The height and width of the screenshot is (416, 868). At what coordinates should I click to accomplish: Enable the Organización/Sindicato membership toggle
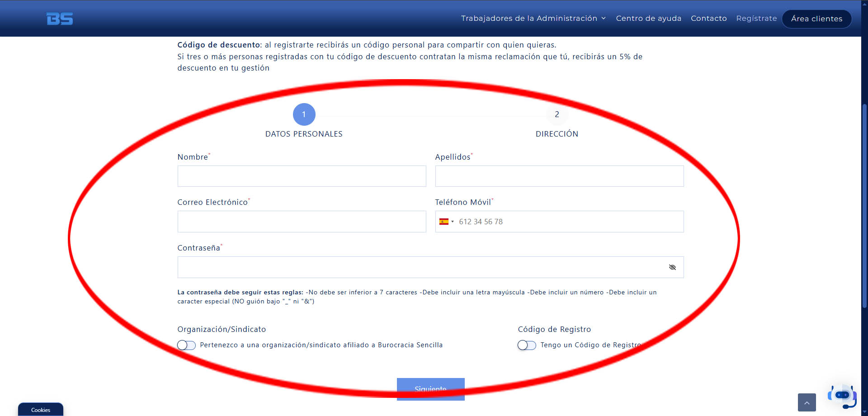[186, 345]
